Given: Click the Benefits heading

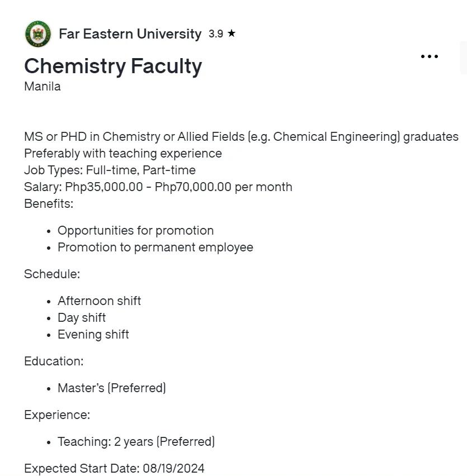Looking at the screenshot, I should coord(49,204).
